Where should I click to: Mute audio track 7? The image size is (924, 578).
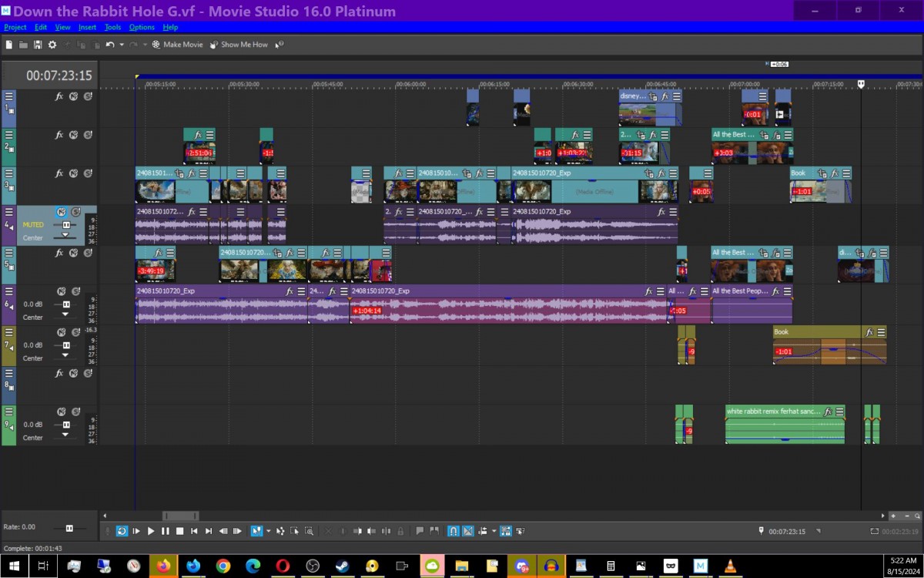(60, 333)
